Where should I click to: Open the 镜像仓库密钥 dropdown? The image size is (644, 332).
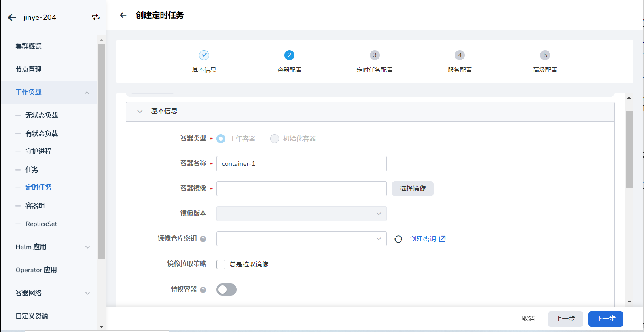pyautogui.click(x=301, y=239)
